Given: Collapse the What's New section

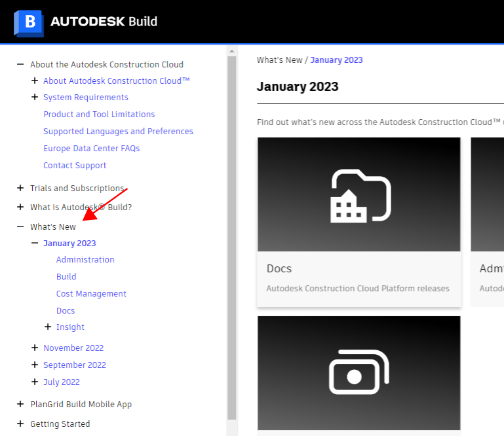Looking at the screenshot, I should [x=20, y=227].
